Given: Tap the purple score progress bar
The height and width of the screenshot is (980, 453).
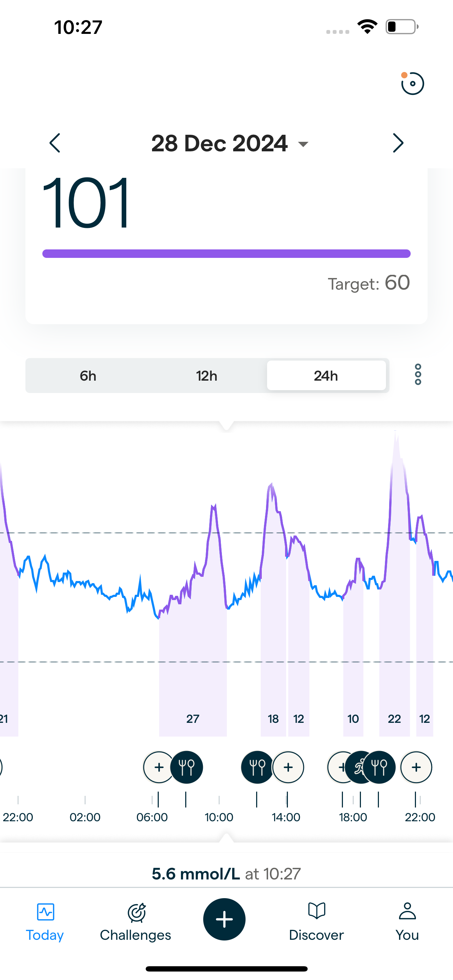Looking at the screenshot, I should (x=226, y=254).
